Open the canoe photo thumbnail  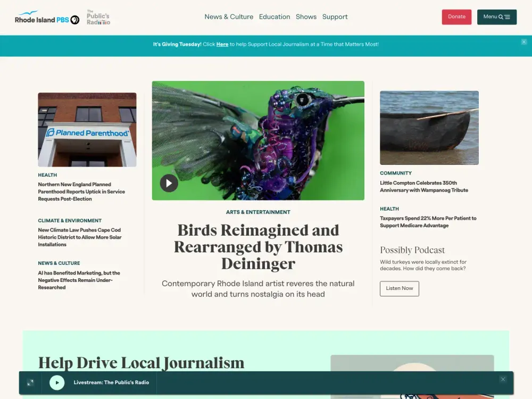pyautogui.click(x=429, y=128)
